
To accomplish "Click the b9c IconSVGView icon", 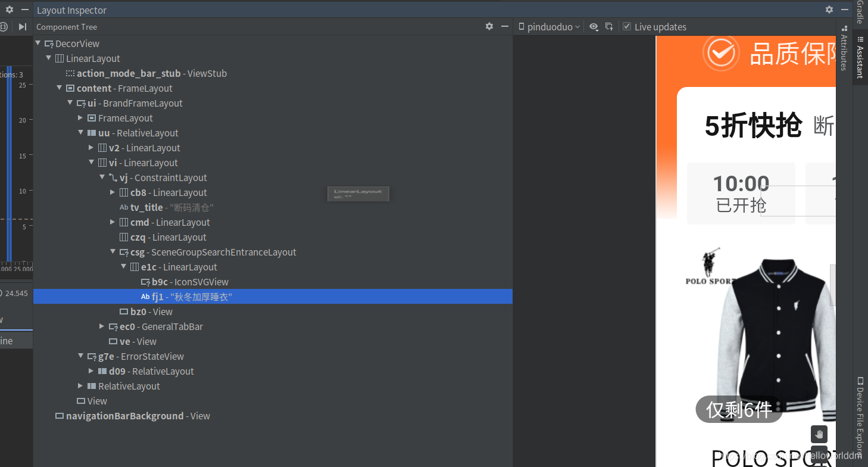I will [145, 282].
